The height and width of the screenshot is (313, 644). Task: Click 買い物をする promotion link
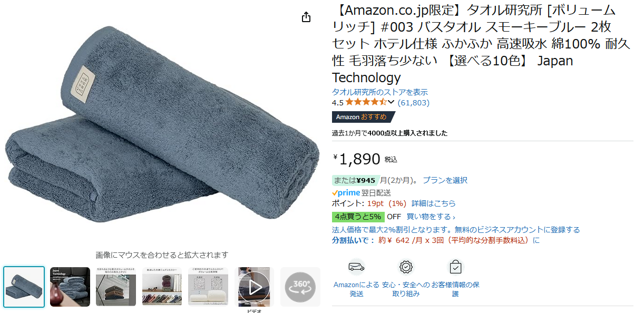point(431,217)
